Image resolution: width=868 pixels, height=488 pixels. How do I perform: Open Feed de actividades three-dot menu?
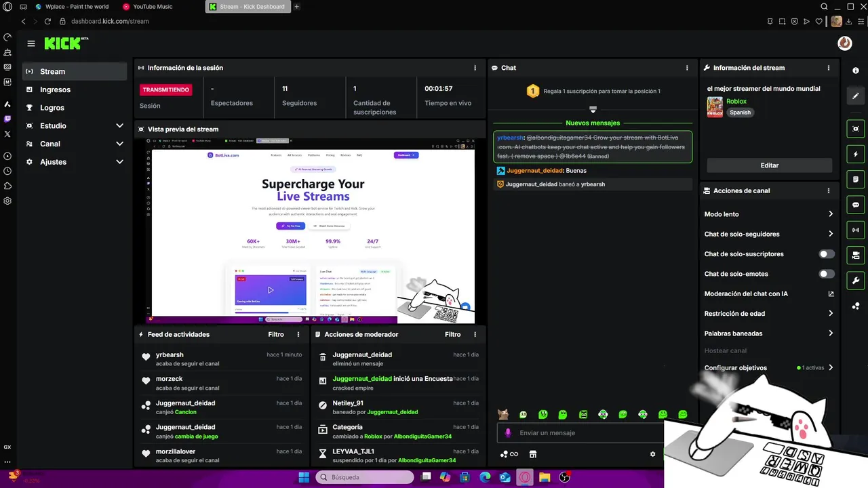pyautogui.click(x=298, y=334)
